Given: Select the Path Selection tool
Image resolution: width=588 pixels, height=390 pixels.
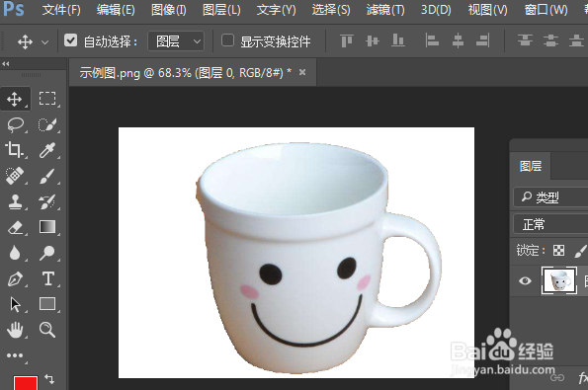Looking at the screenshot, I should click(x=15, y=304).
